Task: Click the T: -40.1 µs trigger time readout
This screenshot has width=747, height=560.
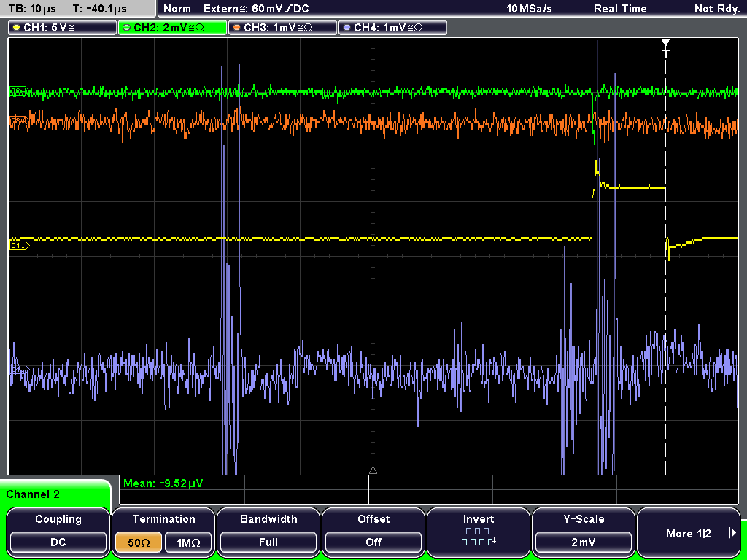Action: click(x=99, y=9)
